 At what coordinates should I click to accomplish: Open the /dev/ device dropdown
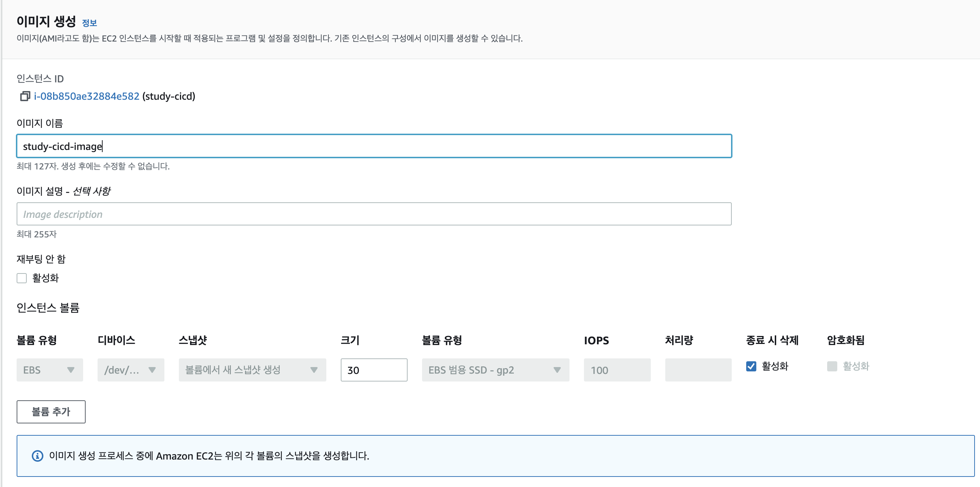(130, 370)
